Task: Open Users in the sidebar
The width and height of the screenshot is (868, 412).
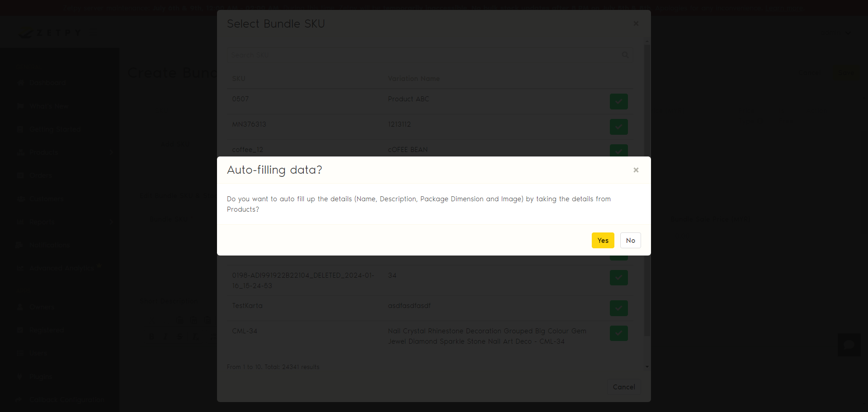Action: click(38, 353)
